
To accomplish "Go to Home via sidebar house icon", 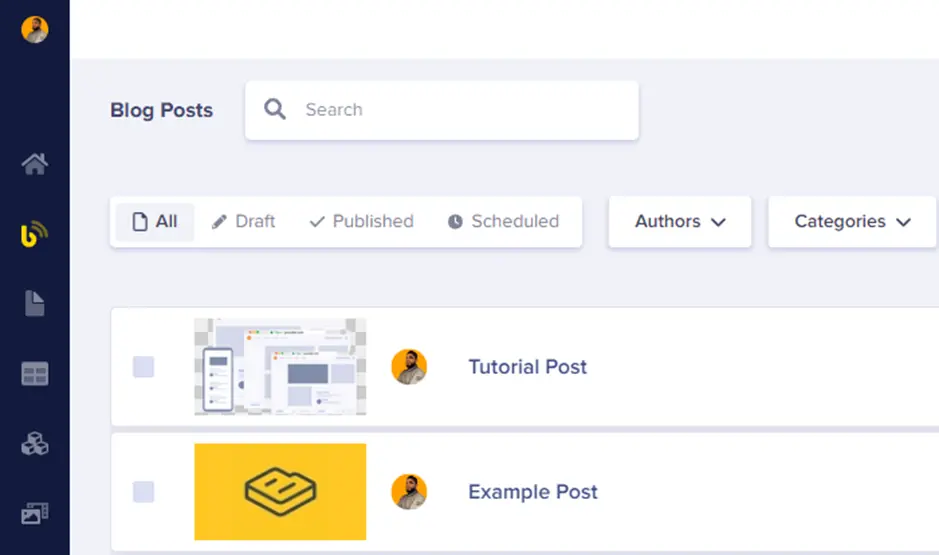I will [35, 164].
